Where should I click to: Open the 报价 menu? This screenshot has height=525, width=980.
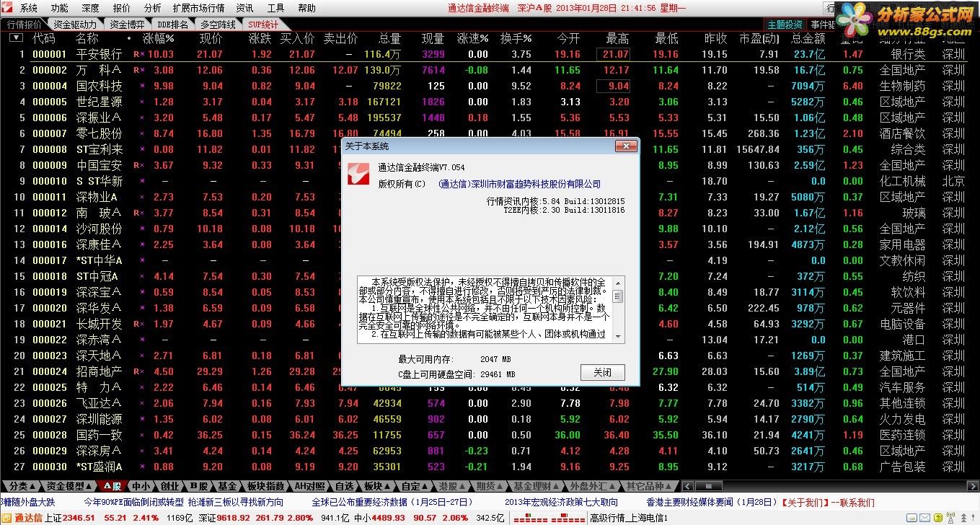coord(122,8)
